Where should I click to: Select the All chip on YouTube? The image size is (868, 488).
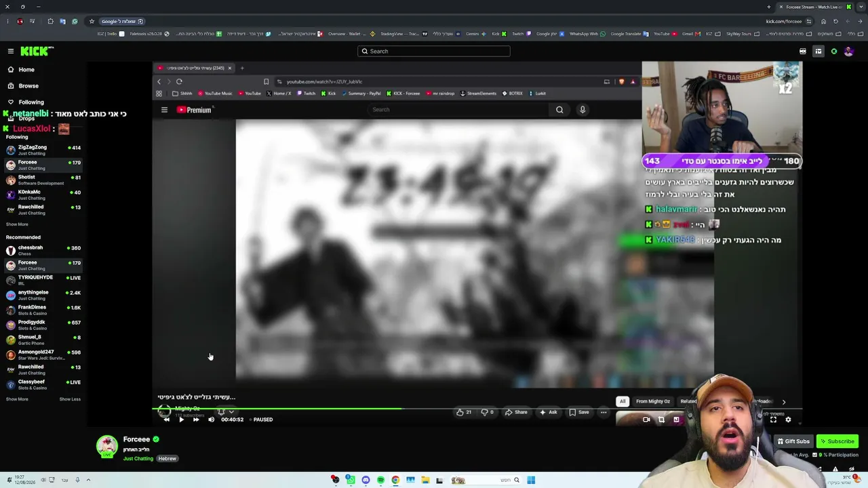coord(623,401)
